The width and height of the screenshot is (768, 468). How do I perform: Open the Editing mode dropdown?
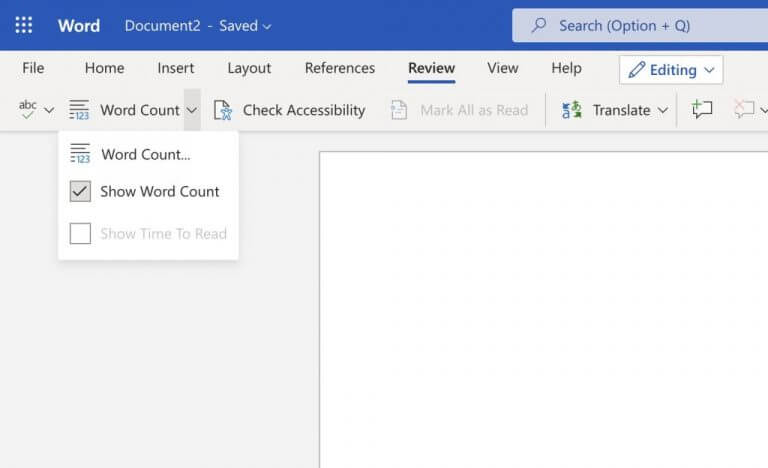[x=671, y=70]
